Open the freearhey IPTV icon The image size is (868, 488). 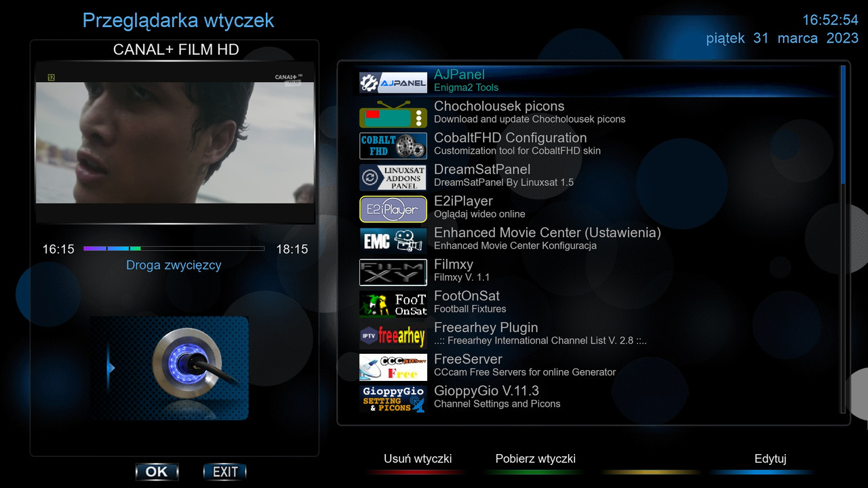tap(393, 335)
